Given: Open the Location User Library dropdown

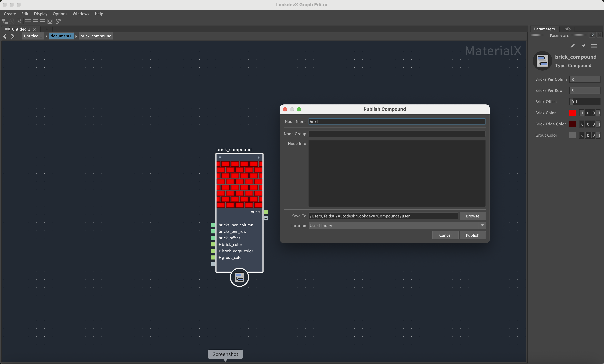Looking at the screenshot, I should tap(482, 225).
